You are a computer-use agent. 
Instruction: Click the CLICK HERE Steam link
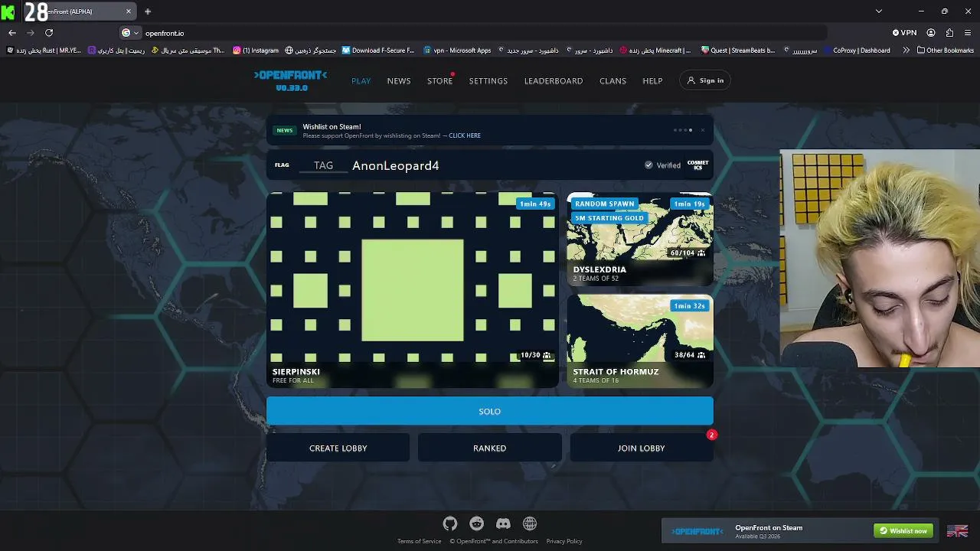(x=465, y=135)
